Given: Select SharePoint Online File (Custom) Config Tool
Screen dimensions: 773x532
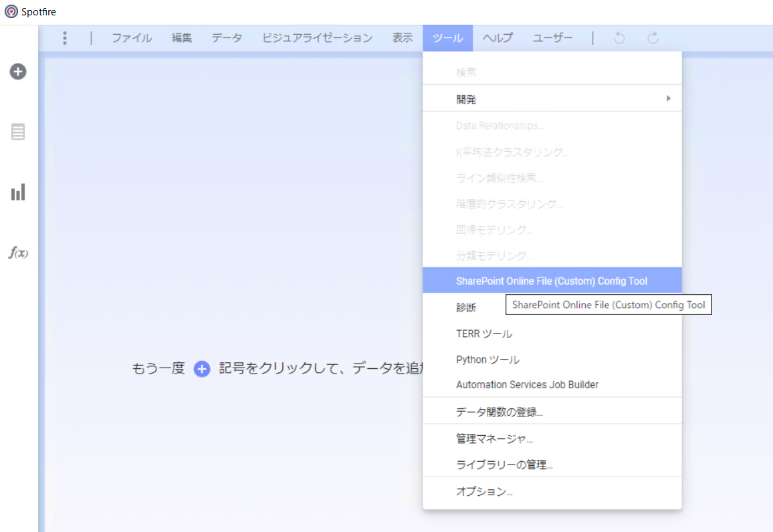Looking at the screenshot, I should point(552,281).
